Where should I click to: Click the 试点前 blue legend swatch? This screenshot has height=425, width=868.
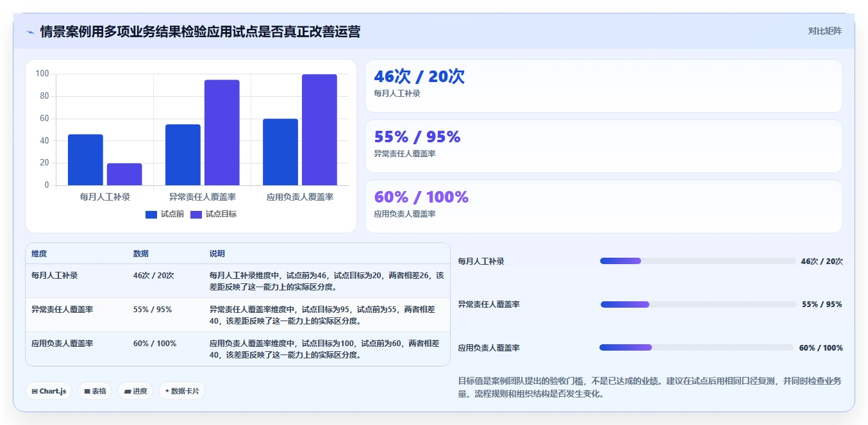pos(151,215)
